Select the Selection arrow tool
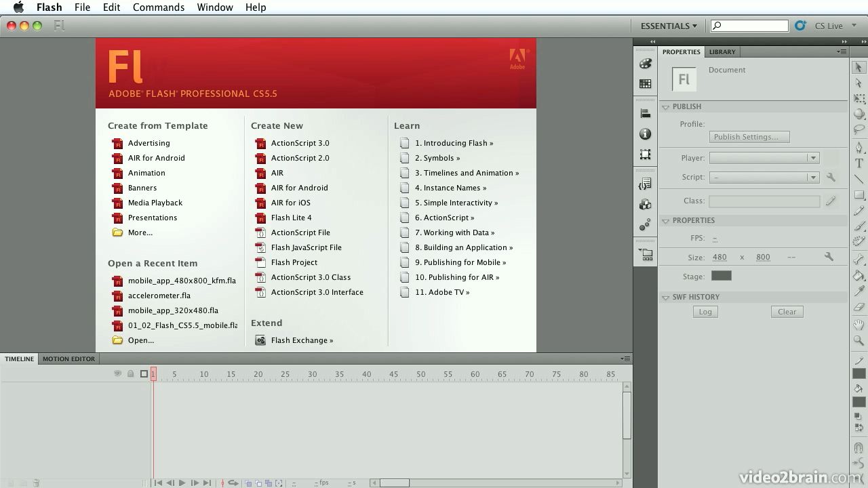 pyautogui.click(x=859, y=68)
